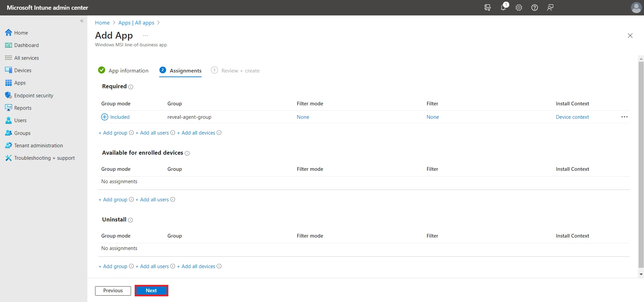This screenshot has width=644, height=302.
Task: Click the Groups icon in sidebar
Action: coord(8,133)
